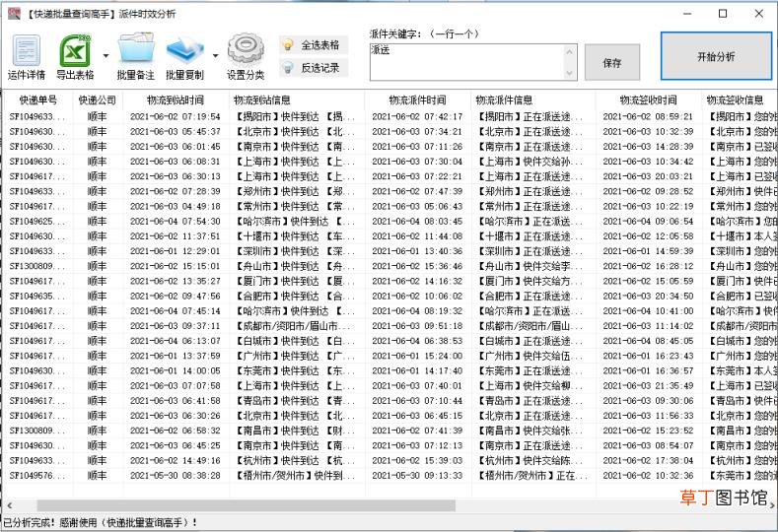
Task: Click the 物流派件信息 column header
Action: point(532,100)
